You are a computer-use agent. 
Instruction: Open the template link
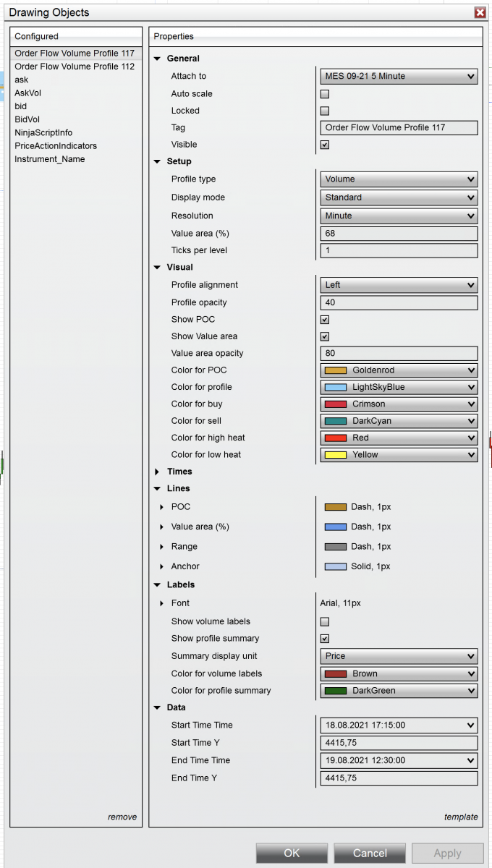click(x=461, y=817)
